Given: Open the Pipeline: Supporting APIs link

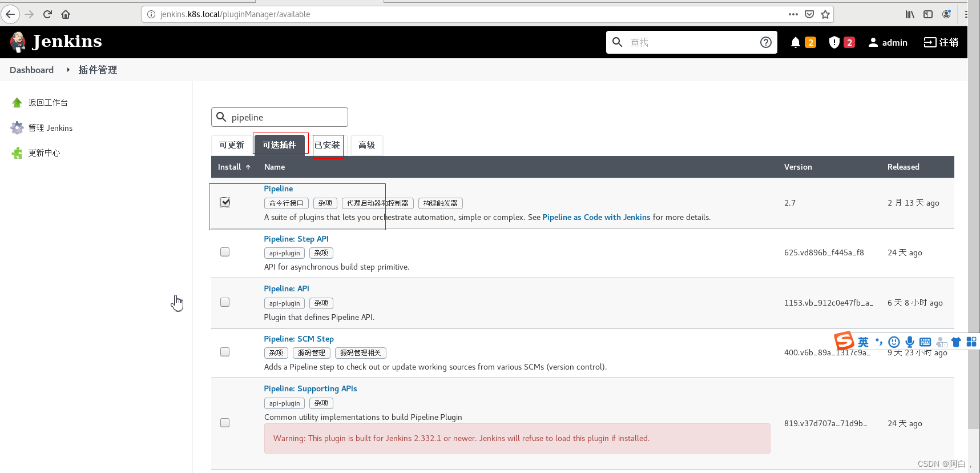Looking at the screenshot, I should point(310,388).
